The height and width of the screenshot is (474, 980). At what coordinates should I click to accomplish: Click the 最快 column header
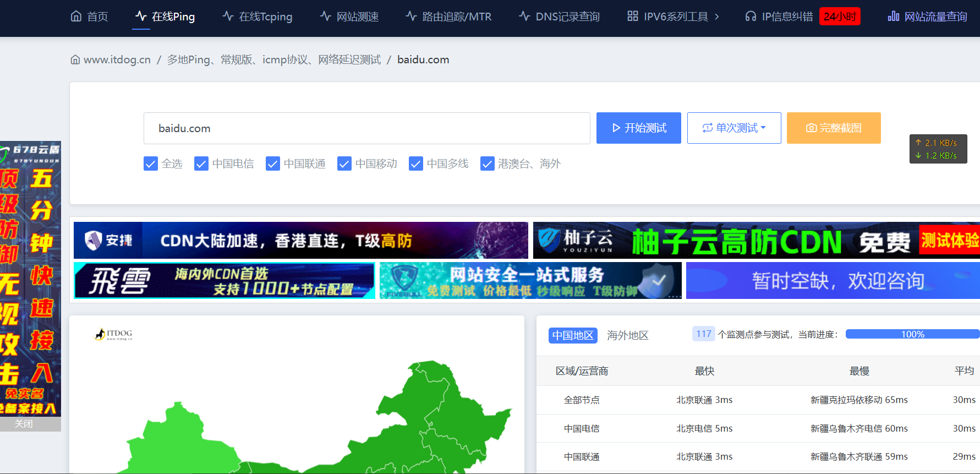pyautogui.click(x=704, y=371)
